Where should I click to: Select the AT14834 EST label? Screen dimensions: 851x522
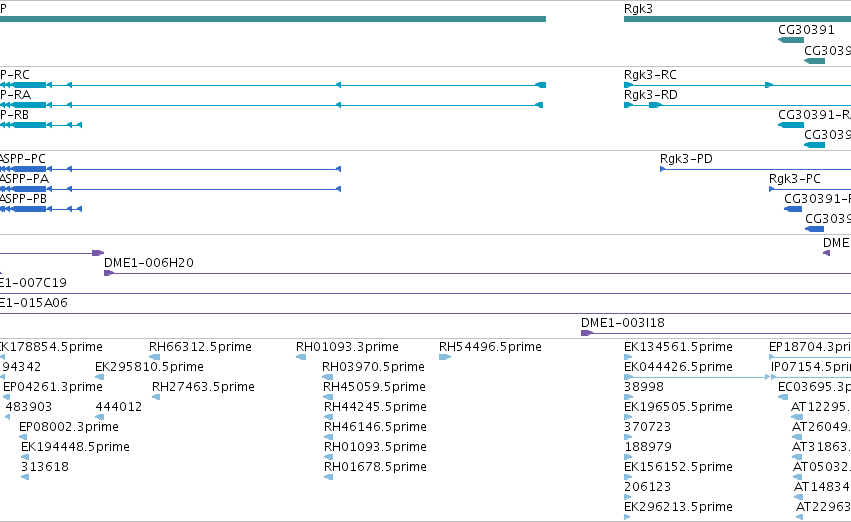[823, 487]
